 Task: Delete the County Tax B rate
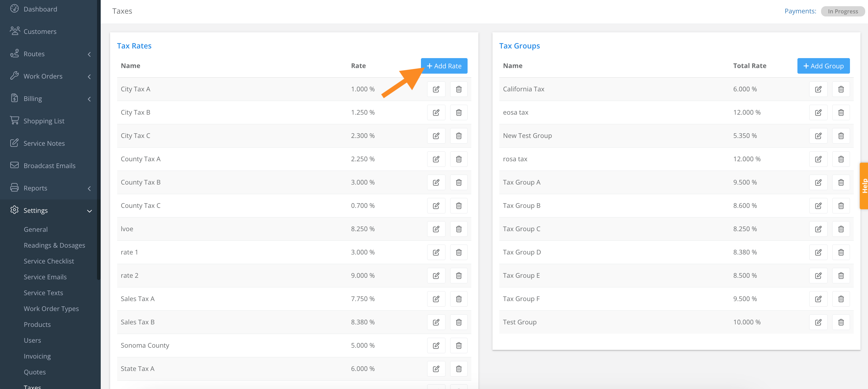pos(459,182)
